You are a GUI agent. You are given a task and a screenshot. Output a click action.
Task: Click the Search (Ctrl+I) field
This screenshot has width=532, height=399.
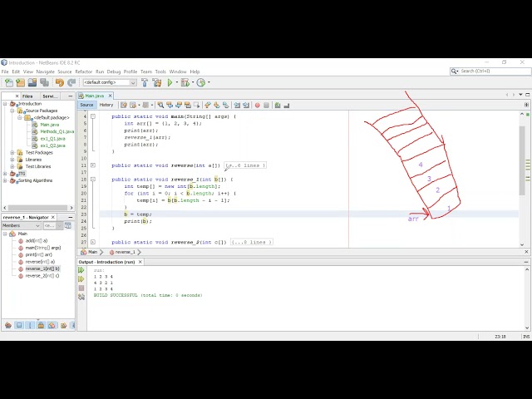pos(490,71)
